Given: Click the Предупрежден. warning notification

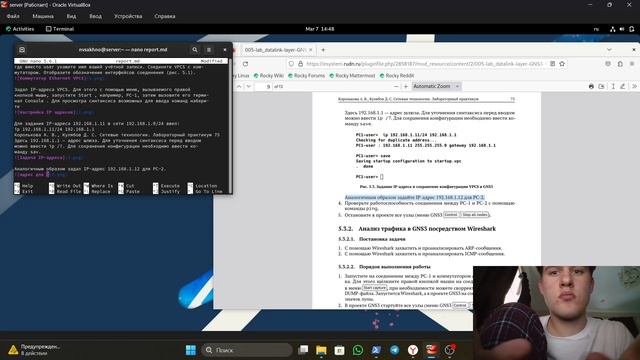Looking at the screenshot, I should pyautogui.click(x=34, y=350).
